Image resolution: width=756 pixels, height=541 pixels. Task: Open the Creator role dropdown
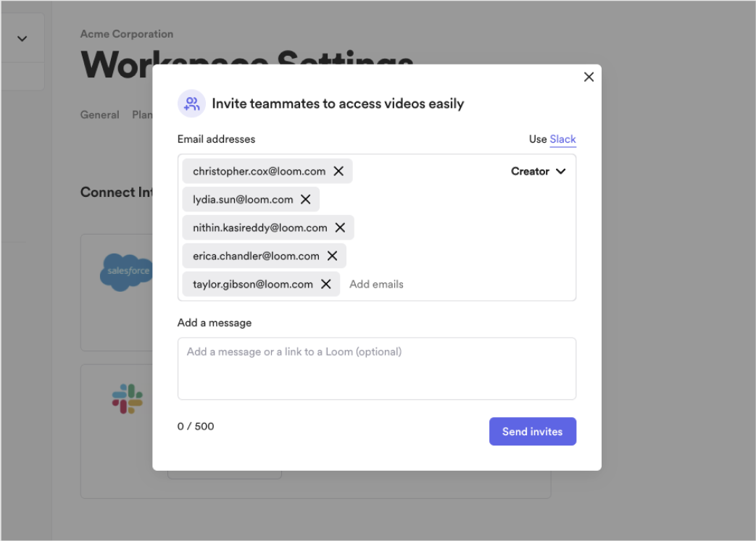point(538,172)
